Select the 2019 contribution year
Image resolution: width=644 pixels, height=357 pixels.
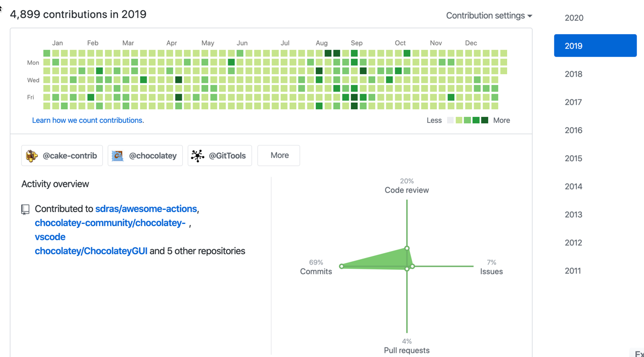point(595,46)
